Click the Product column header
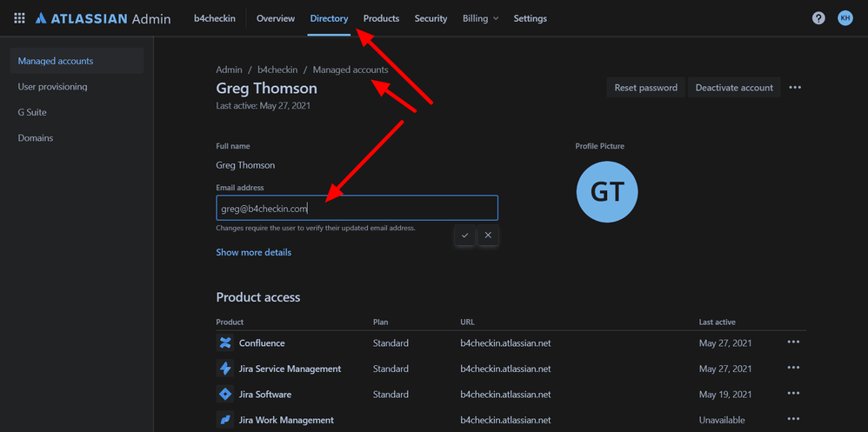 [x=230, y=322]
